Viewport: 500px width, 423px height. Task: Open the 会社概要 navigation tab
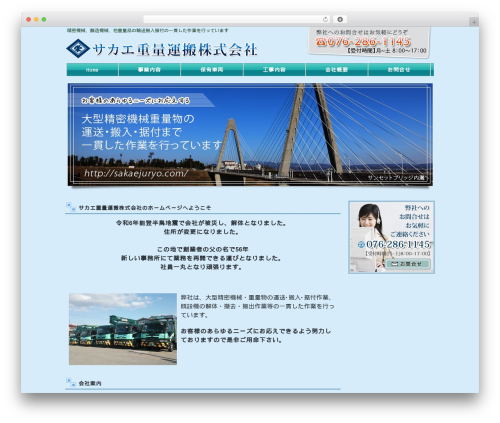(337, 70)
